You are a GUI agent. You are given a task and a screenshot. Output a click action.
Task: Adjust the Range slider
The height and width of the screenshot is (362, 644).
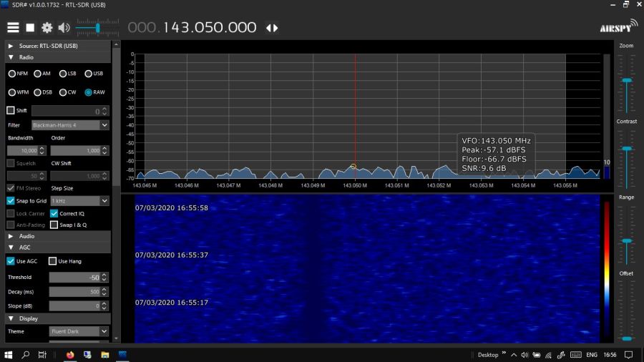click(x=626, y=241)
